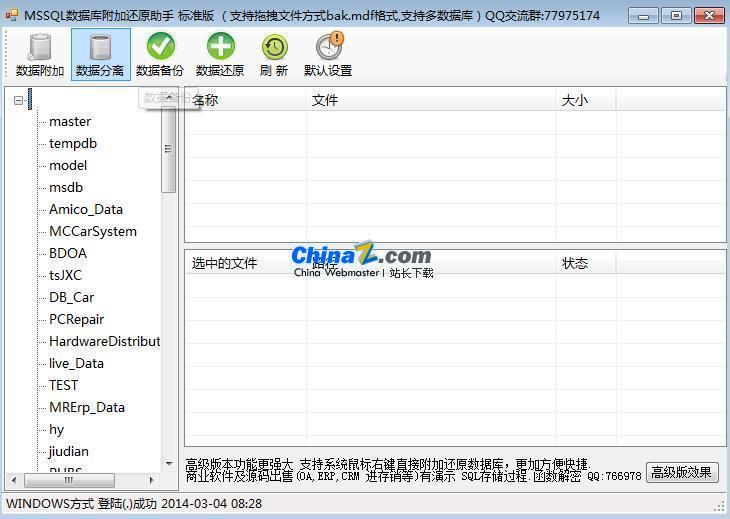730x519 pixels.
Task: Select the DB_Car database
Action: 72,297
